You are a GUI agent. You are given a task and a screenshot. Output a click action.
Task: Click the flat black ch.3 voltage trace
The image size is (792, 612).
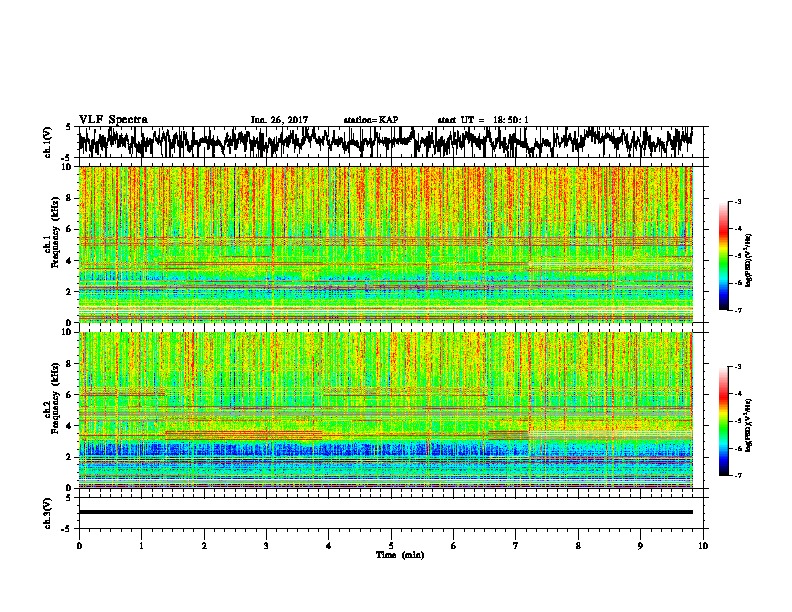[385, 512]
